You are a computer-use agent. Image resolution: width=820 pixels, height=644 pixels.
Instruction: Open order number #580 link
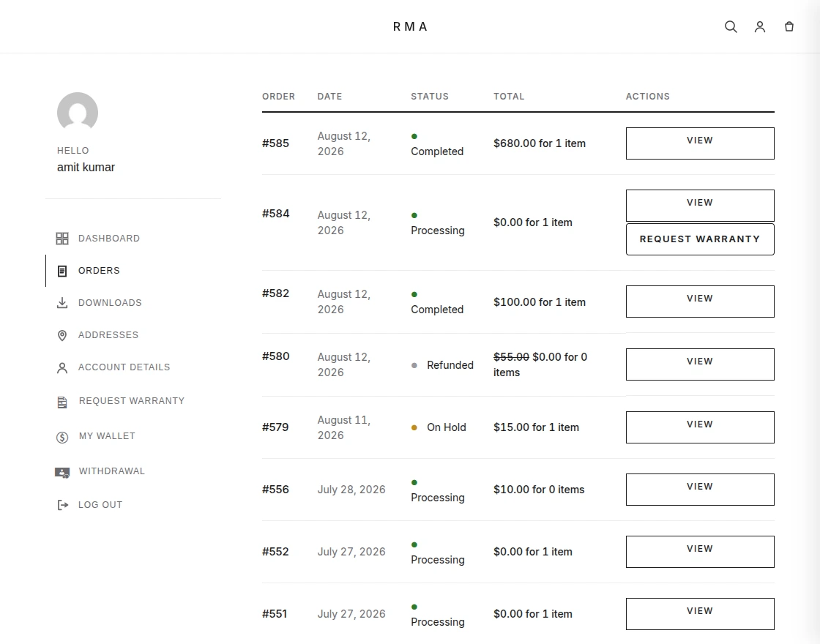pos(275,356)
